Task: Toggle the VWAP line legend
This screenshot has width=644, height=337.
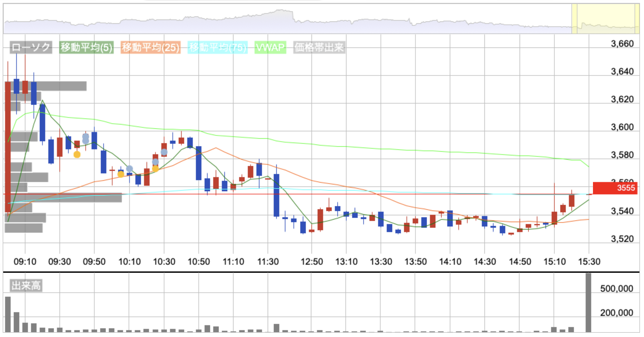Action: point(270,48)
